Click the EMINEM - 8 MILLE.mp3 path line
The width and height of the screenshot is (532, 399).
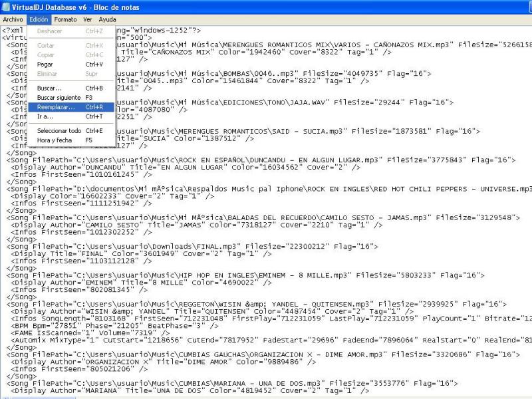[245, 275]
